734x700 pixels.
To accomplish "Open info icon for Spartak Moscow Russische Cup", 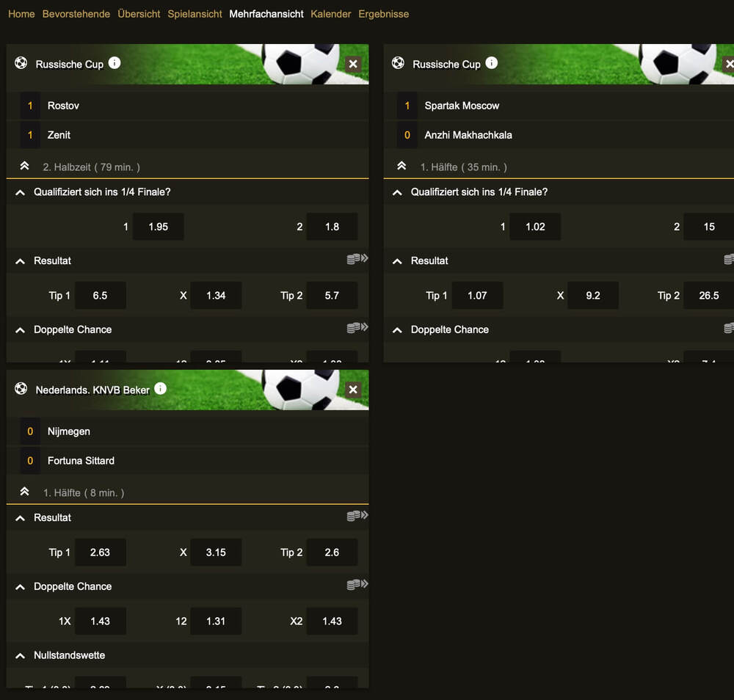I will 491,62.
